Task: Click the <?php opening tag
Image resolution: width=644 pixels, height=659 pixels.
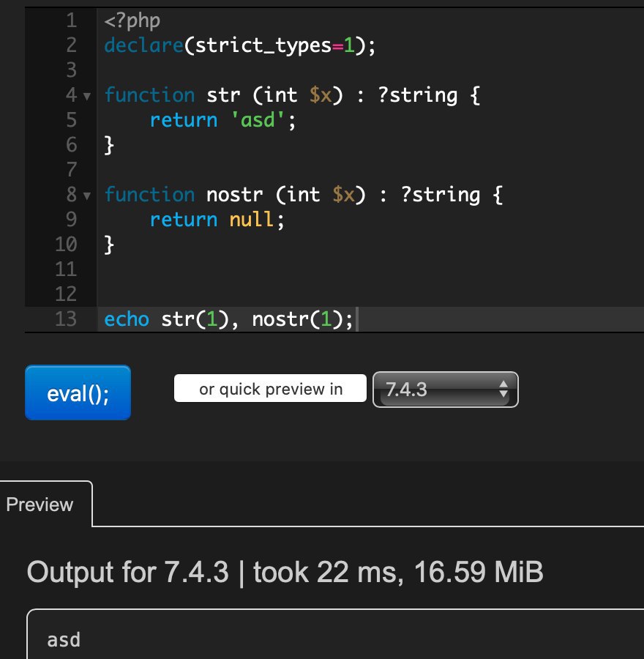Action: pyautogui.click(x=132, y=21)
